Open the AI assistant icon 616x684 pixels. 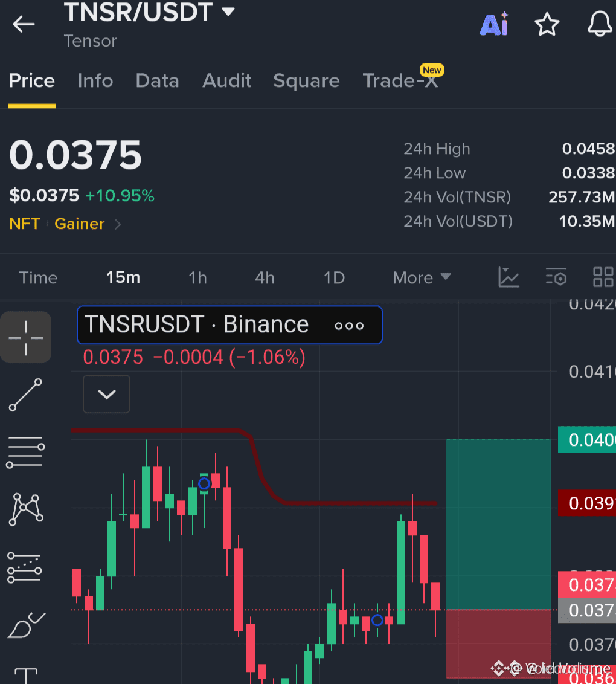pyautogui.click(x=495, y=24)
